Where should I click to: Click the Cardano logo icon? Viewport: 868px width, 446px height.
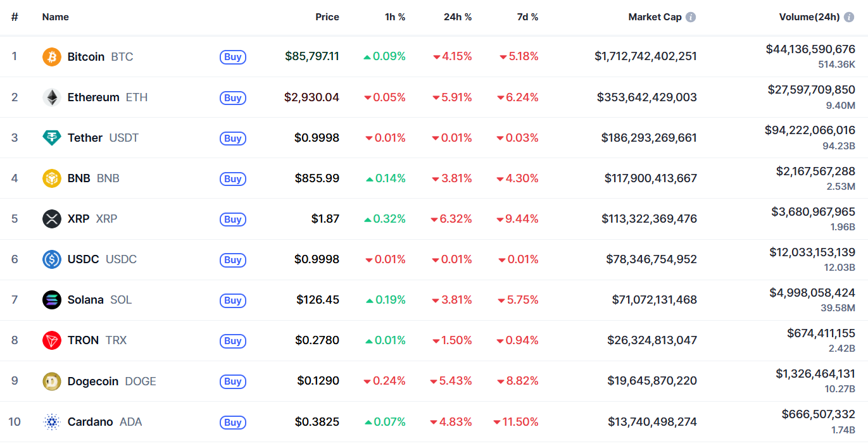(52, 421)
